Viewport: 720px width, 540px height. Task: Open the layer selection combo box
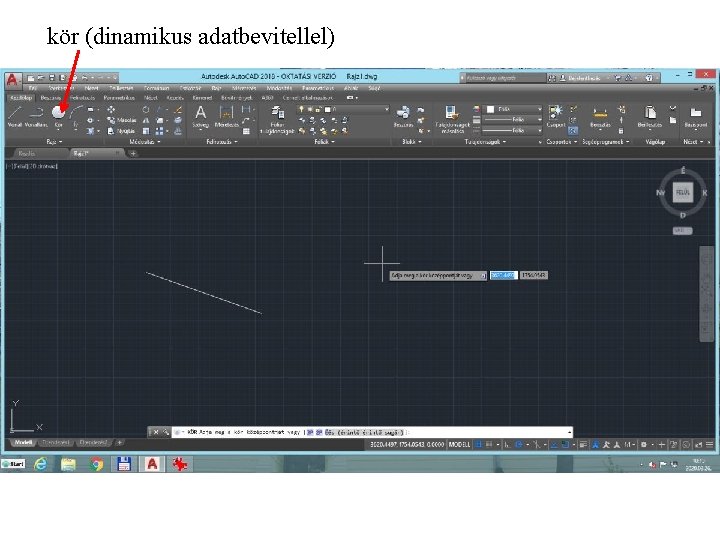pos(343,109)
